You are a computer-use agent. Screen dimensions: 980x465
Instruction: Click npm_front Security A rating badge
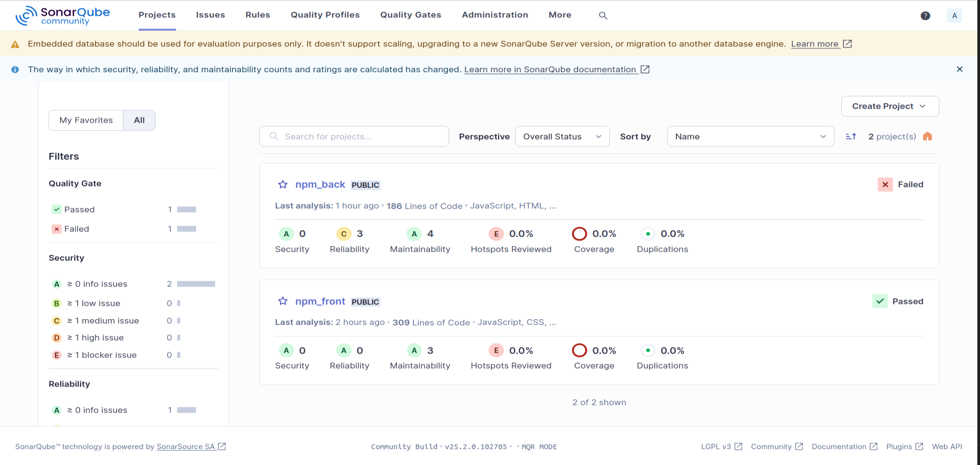[x=286, y=351]
